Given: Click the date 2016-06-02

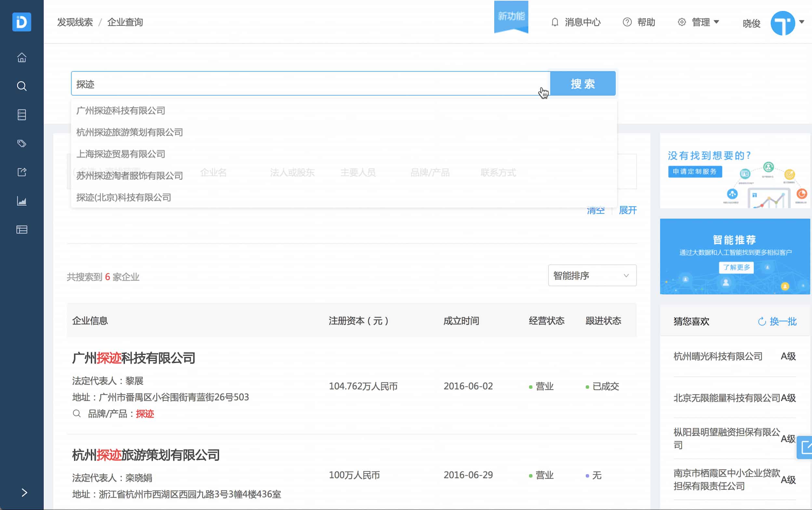Looking at the screenshot, I should coord(468,386).
